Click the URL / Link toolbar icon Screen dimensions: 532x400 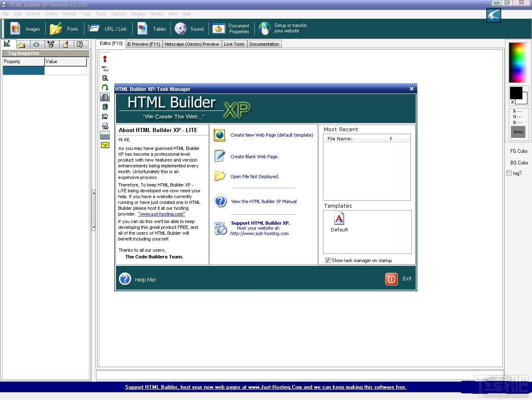click(x=94, y=28)
